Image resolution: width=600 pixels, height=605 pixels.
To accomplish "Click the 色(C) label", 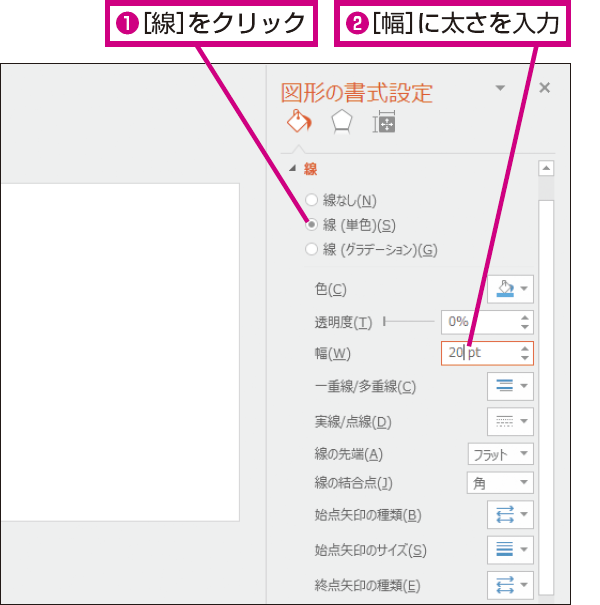I will [x=331, y=289].
